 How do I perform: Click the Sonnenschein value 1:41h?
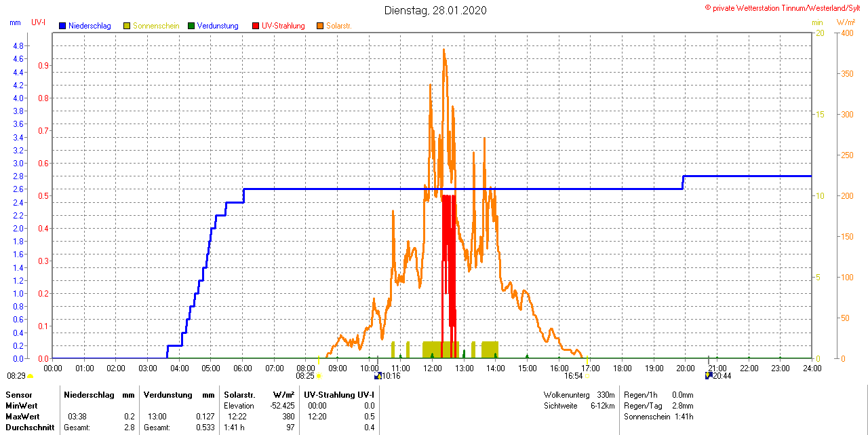[684, 417]
